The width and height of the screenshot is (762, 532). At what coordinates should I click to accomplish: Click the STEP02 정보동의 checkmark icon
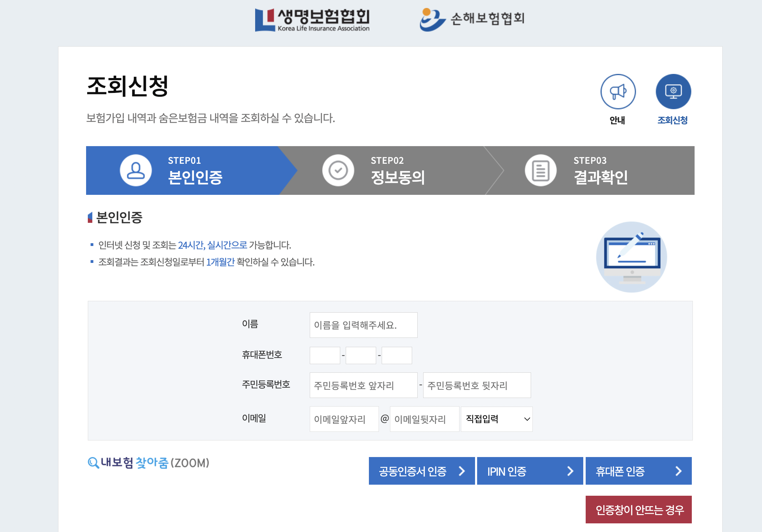click(338, 170)
